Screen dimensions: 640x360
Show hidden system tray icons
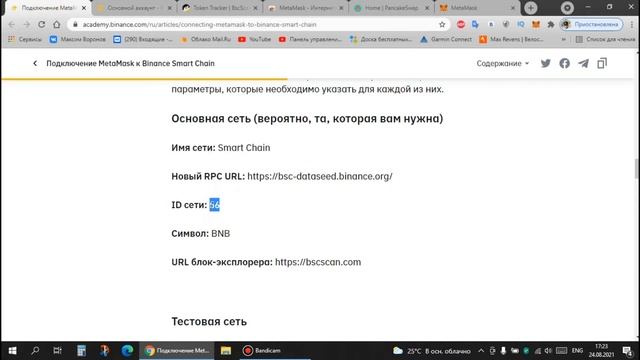(x=481, y=351)
